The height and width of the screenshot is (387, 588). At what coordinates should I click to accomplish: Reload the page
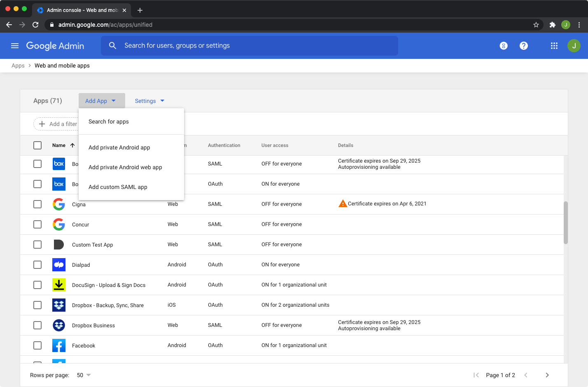(x=35, y=25)
